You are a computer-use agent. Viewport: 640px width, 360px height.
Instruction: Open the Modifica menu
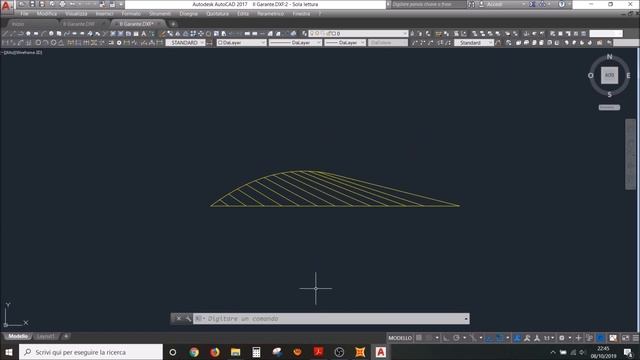(47, 13)
